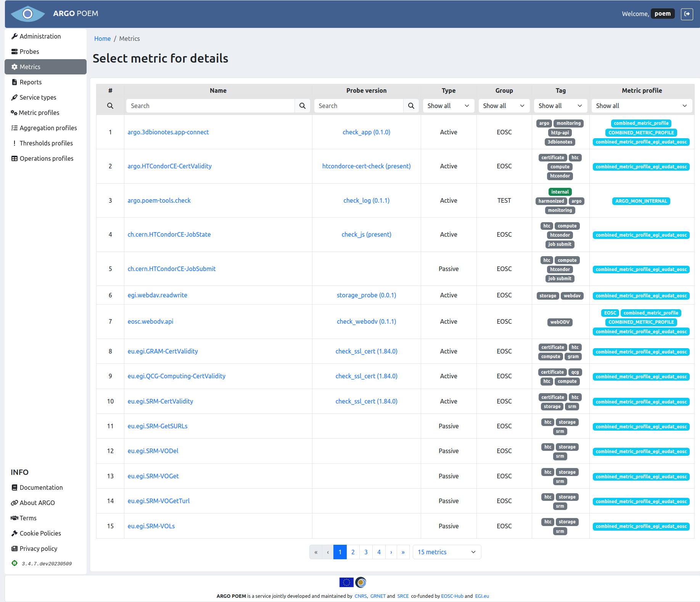Expand the Metric profile filter dropdown

click(641, 106)
